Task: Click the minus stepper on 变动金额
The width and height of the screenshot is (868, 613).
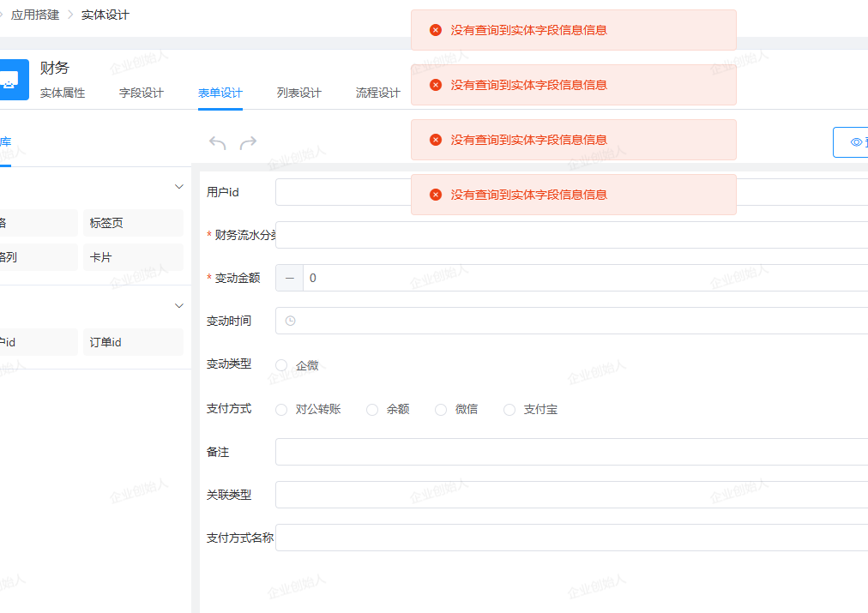Action: click(x=289, y=278)
